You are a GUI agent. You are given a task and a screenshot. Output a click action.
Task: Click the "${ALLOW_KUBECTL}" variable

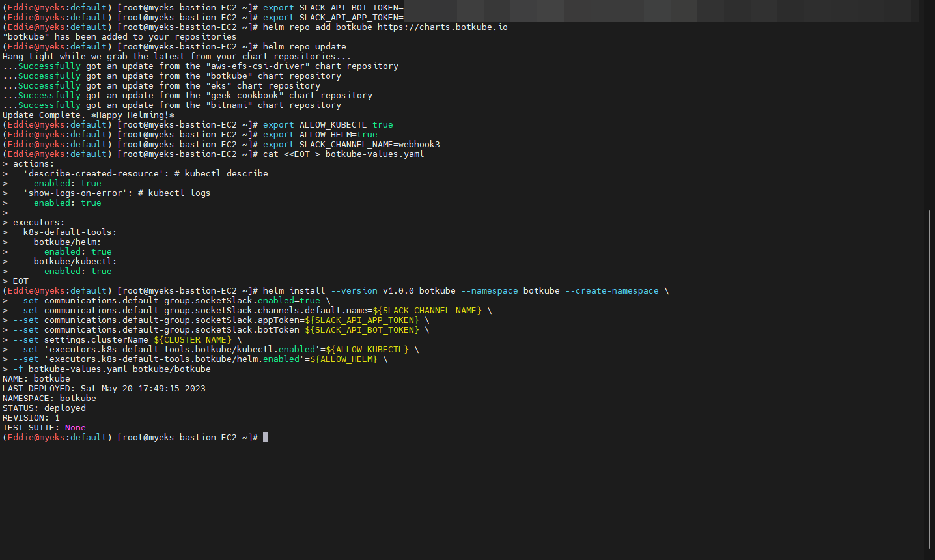pos(367,350)
